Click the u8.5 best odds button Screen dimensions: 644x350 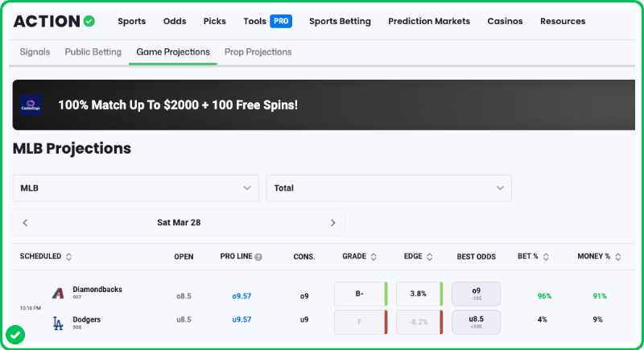tap(476, 322)
